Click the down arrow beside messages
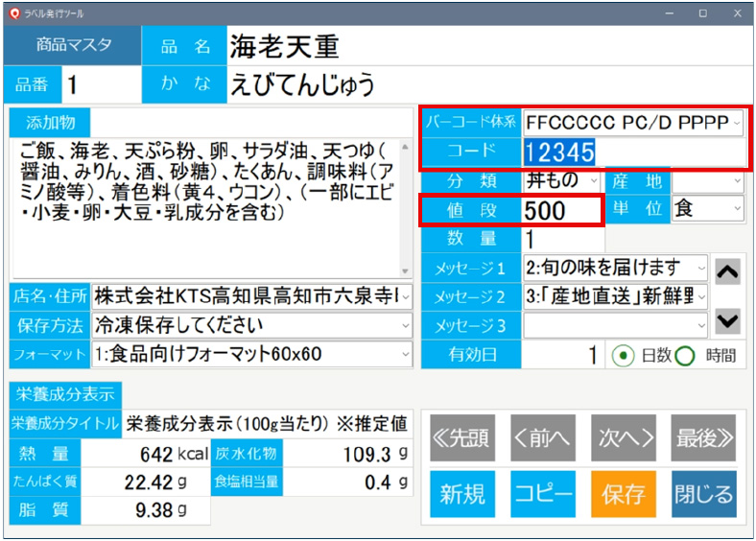756x541 pixels. pos(728,321)
